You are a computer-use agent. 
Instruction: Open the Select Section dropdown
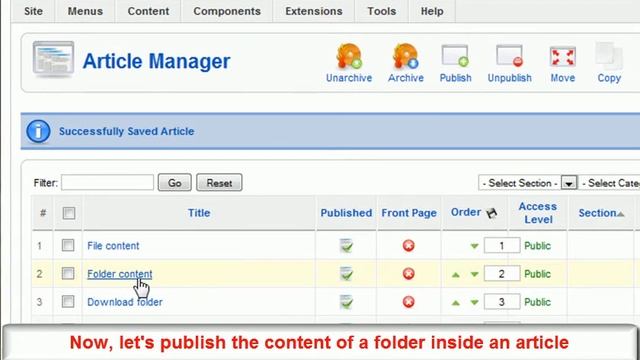[x=528, y=183]
